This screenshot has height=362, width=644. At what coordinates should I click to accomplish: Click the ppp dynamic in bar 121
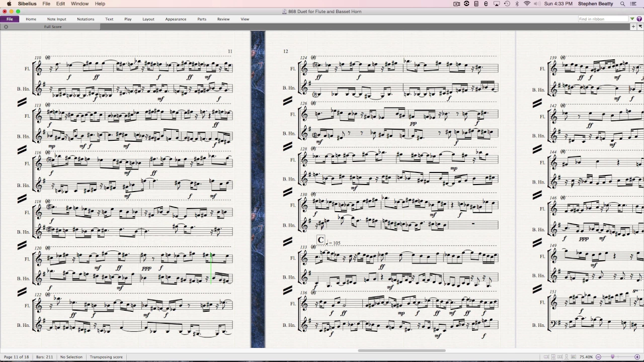click(145, 268)
